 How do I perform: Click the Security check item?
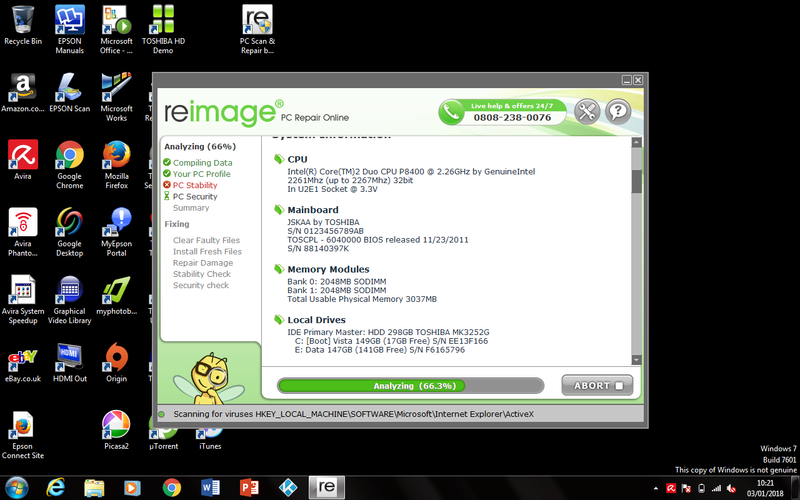[201, 285]
